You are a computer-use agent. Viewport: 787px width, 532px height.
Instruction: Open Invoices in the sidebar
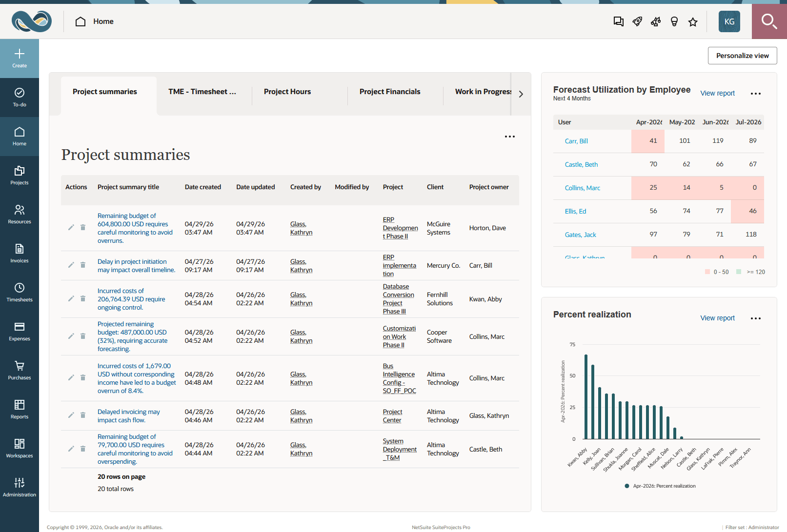click(x=20, y=254)
